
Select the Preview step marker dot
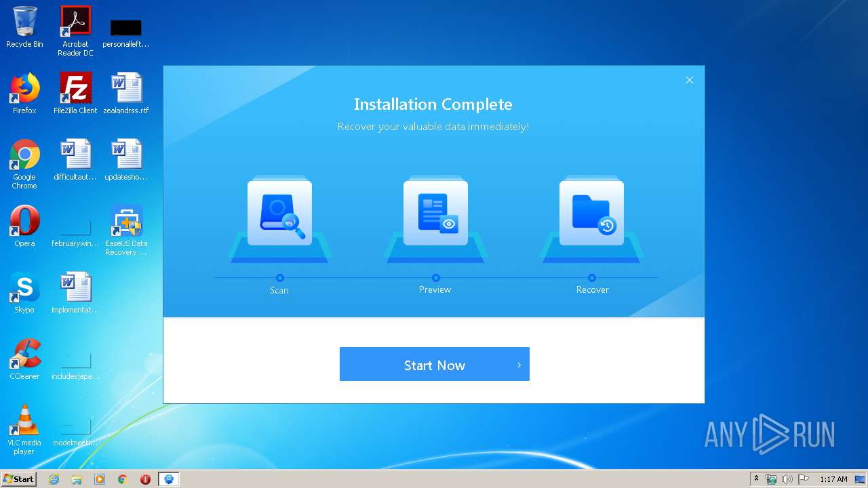pos(436,277)
